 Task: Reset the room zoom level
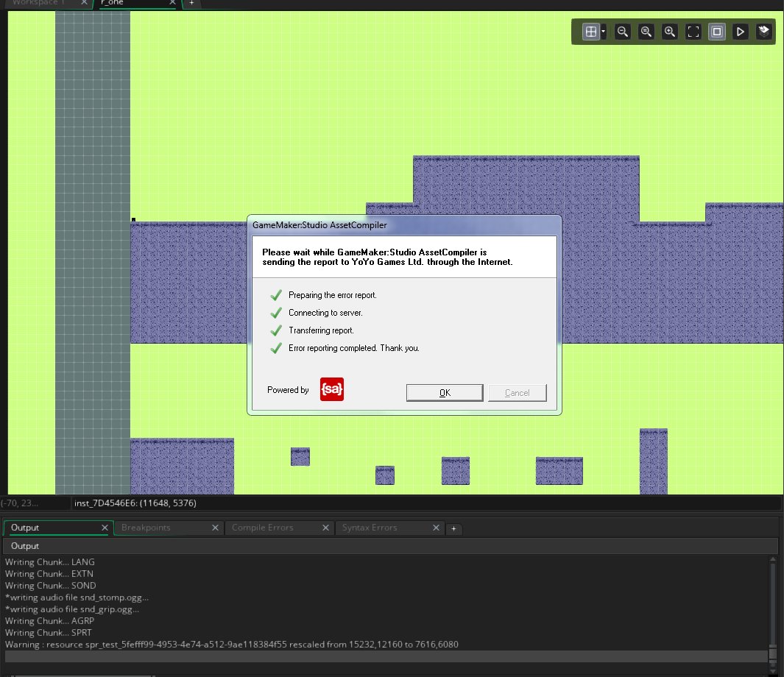(646, 32)
